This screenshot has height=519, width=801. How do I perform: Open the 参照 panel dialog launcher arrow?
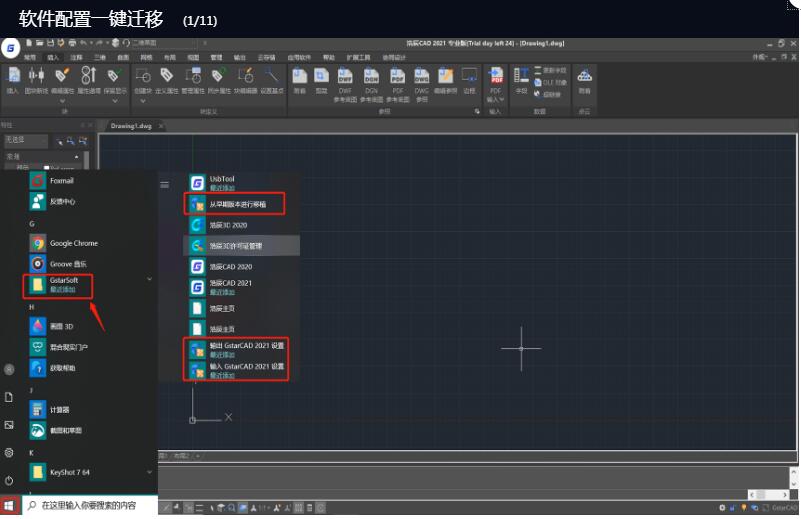point(477,111)
